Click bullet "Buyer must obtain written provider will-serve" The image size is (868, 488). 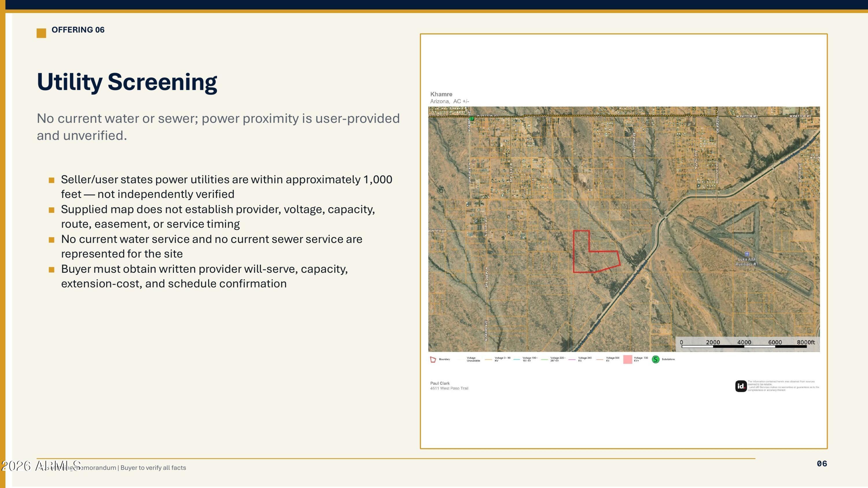[204, 276]
